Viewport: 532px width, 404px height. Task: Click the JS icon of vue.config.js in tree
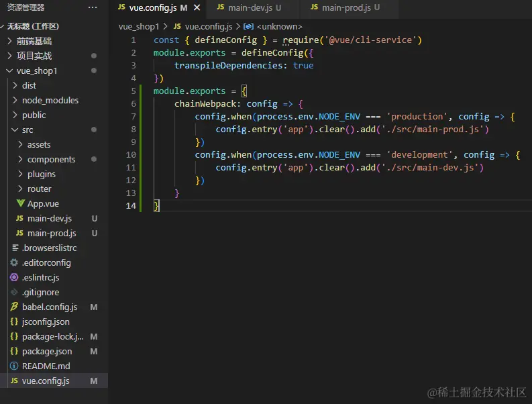click(x=14, y=381)
